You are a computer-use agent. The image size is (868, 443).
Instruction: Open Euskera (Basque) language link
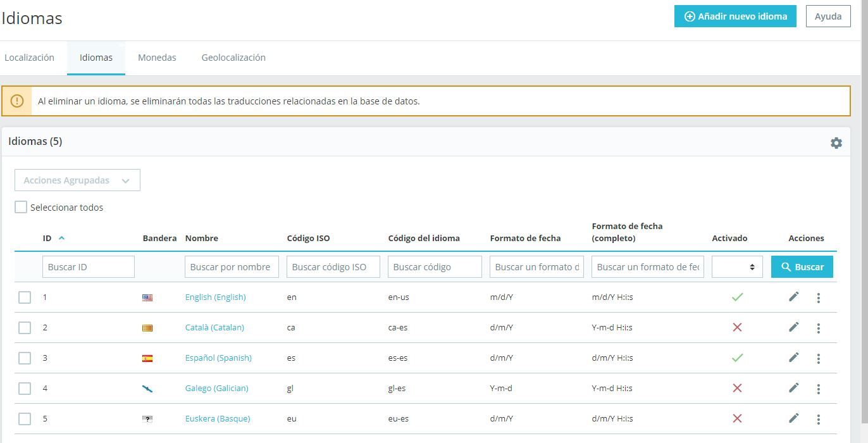coord(218,418)
